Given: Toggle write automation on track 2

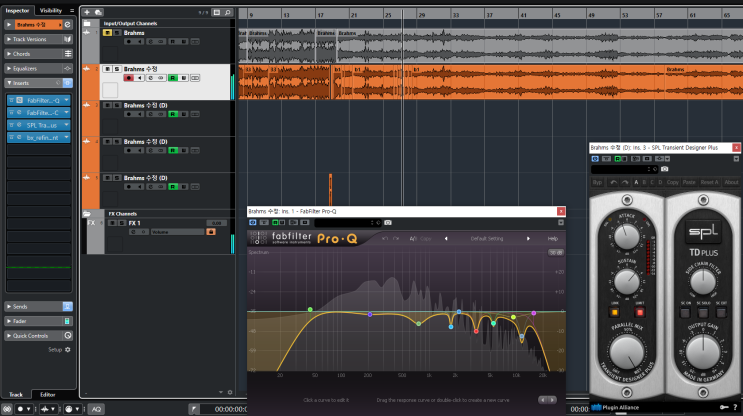Looking at the screenshot, I should point(184,78).
